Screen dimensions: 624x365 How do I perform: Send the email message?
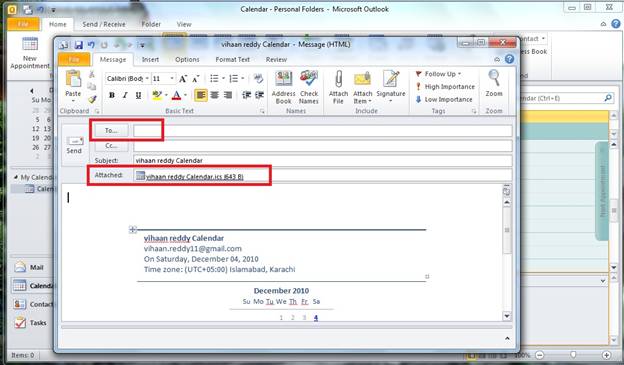click(x=74, y=145)
